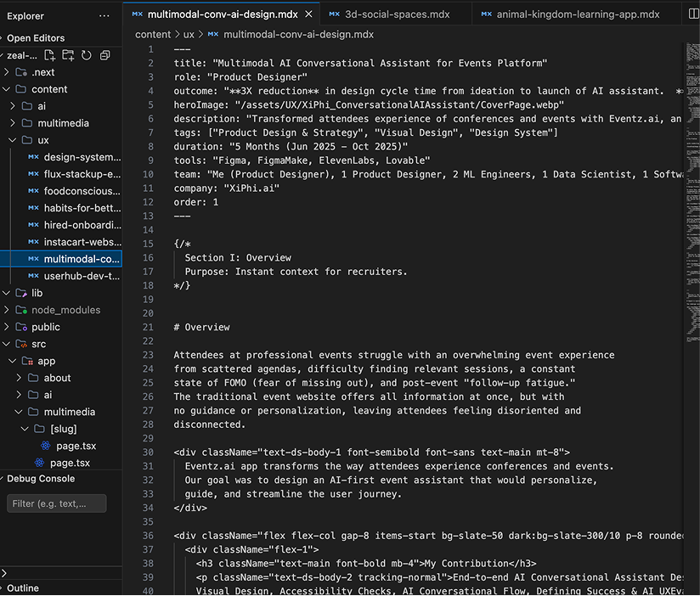
Task: Click the 'ux' breadcrumb segment
Action: point(189,34)
